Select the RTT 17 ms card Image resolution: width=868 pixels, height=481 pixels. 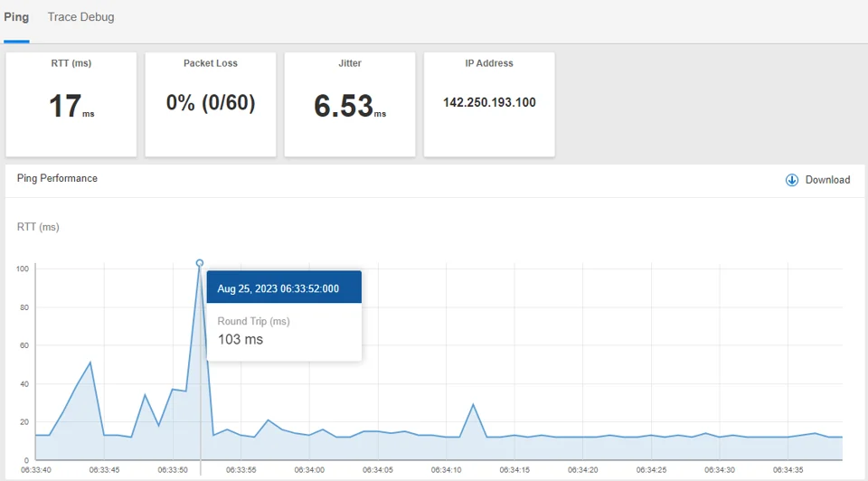[71, 105]
